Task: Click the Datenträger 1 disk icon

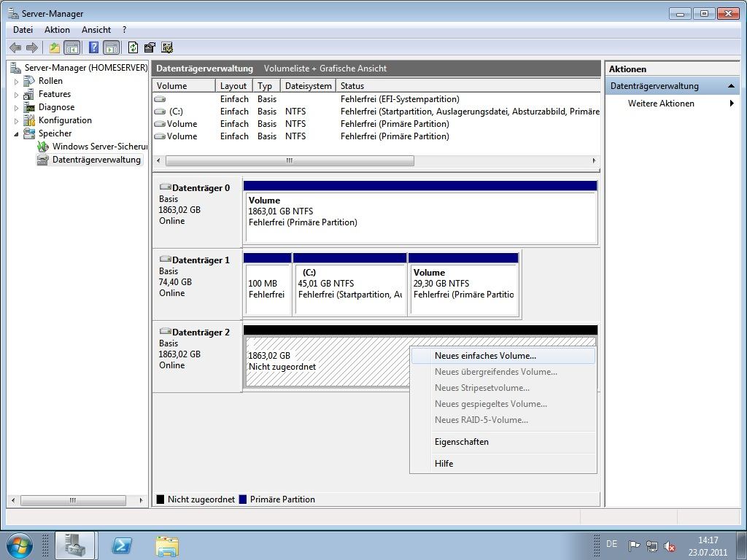Action: tap(165, 259)
